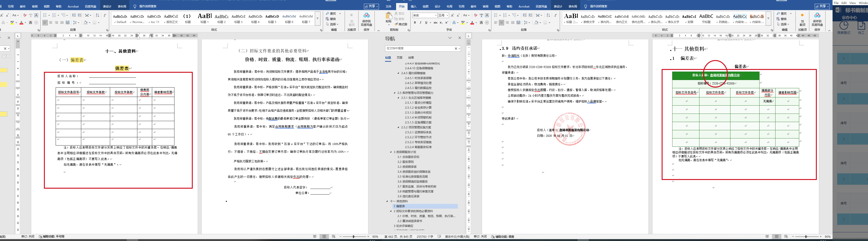Click the A-Z Sort icon in right Word window
Screen dimensions: 868x241
(548, 15)
